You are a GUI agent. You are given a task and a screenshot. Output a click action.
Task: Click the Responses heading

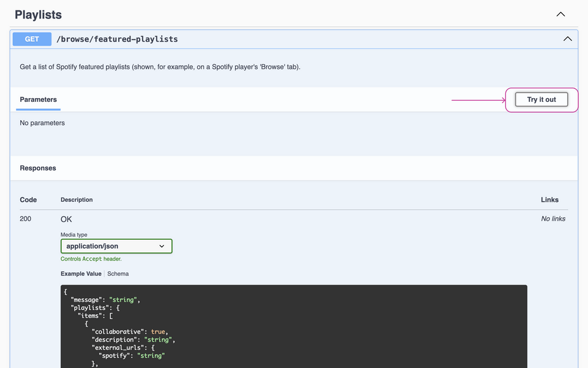tap(38, 168)
